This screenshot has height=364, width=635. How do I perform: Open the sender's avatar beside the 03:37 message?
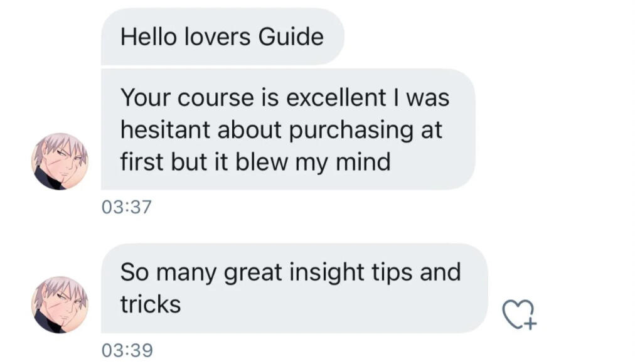pos(60,161)
